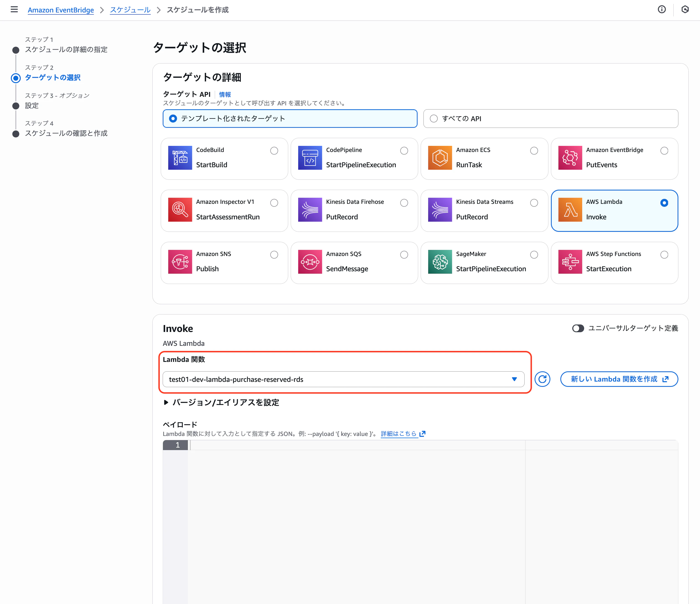The image size is (700, 604).
Task: Click the AWS Step Functions icon
Action: [570, 262]
